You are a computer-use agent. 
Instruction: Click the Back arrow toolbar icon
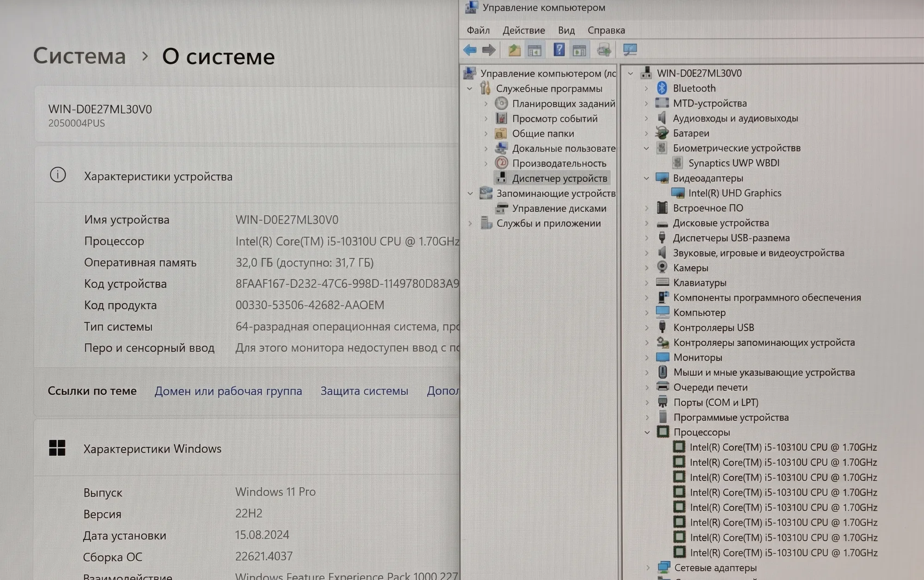pos(470,50)
